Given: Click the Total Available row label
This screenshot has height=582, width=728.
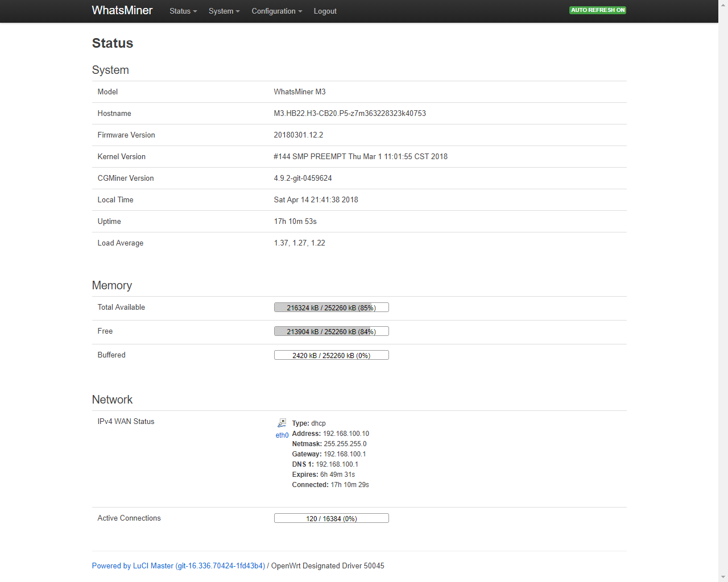Looking at the screenshot, I should pos(121,307).
